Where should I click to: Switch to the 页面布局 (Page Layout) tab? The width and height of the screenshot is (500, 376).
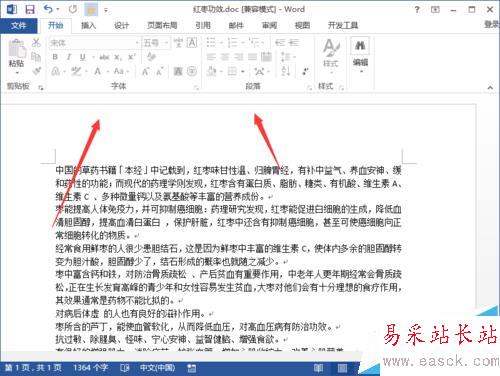click(x=162, y=25)
